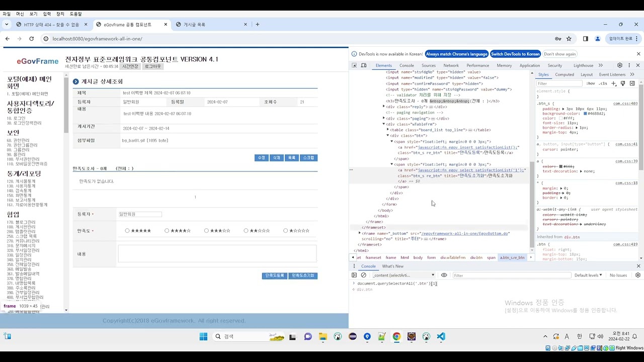Click the lower 만족도등록 submit button
This screenshot has height=362, width=644.
[275, 276]
